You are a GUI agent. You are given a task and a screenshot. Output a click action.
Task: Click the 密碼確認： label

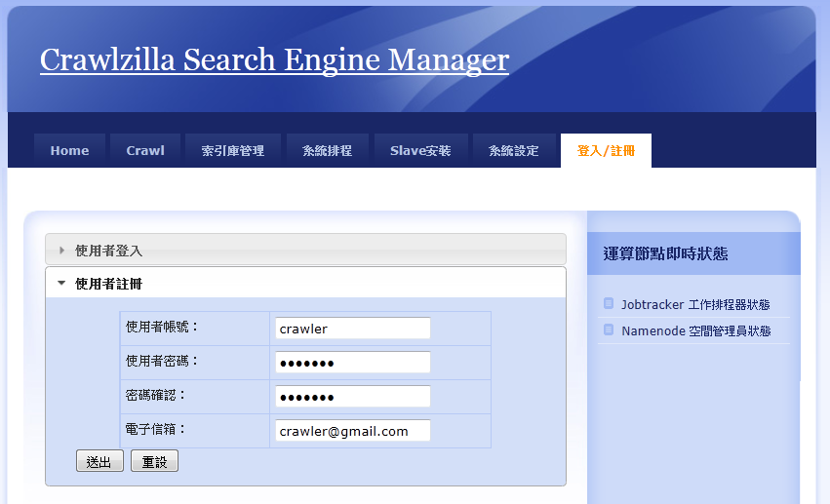point(156,395)
